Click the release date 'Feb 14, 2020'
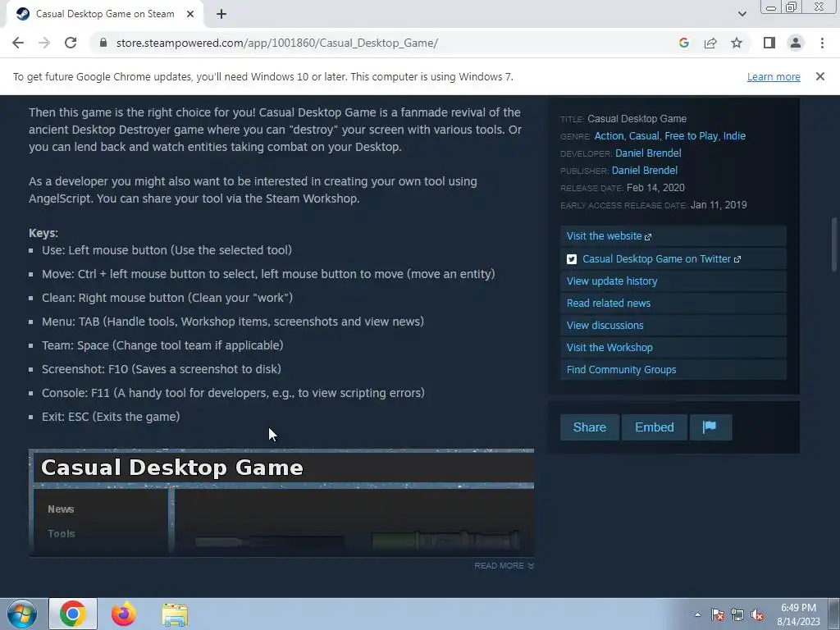 pos(655,188)
